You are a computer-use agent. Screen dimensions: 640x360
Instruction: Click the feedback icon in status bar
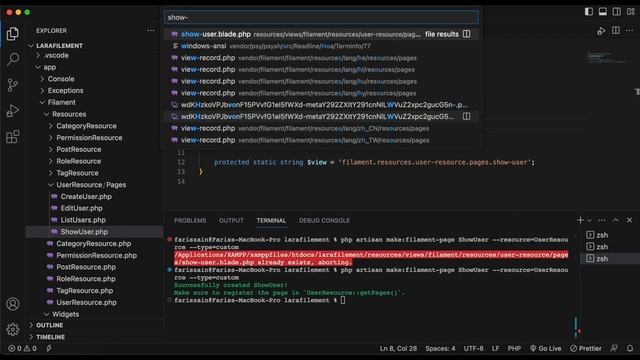[614, 349]
